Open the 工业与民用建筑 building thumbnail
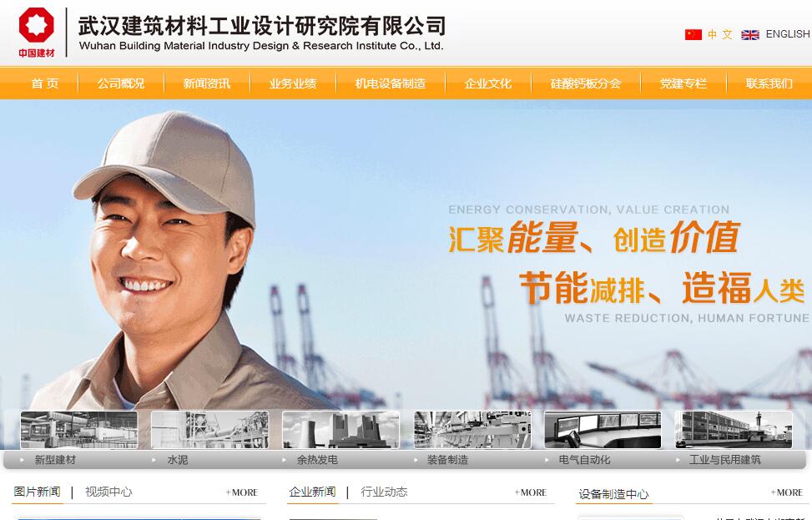This screenshot has width=812, height=520. point(734,430)
